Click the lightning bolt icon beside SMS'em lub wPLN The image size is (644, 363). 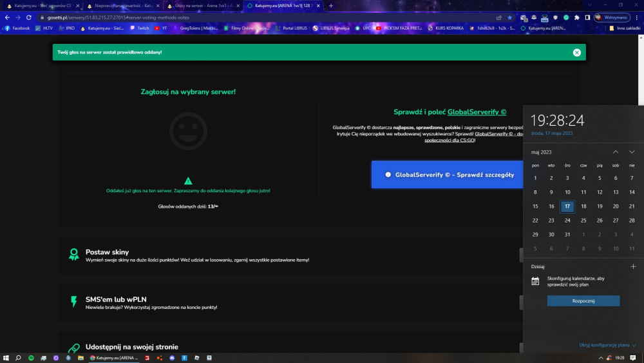(x=74, y=301)
